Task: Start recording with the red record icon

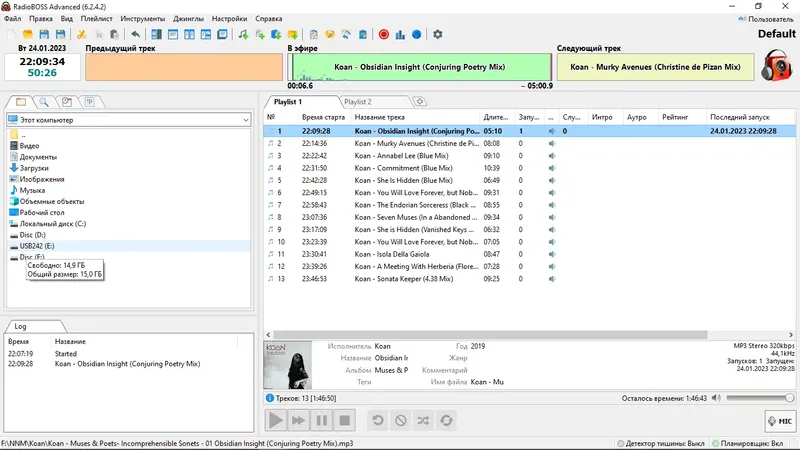Action: [x=384, y=34]
